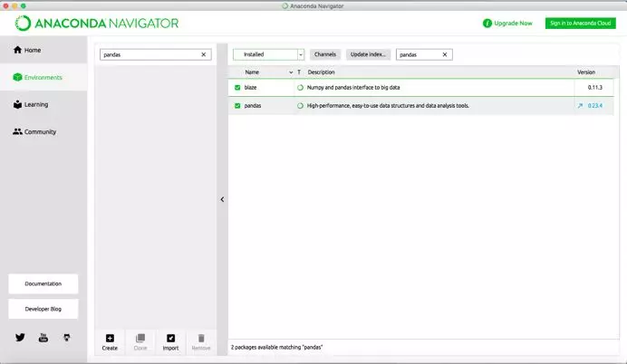Viewport: 627px width, 364px height.
Task: Click the blaze description text
Action: coord(353,87)
